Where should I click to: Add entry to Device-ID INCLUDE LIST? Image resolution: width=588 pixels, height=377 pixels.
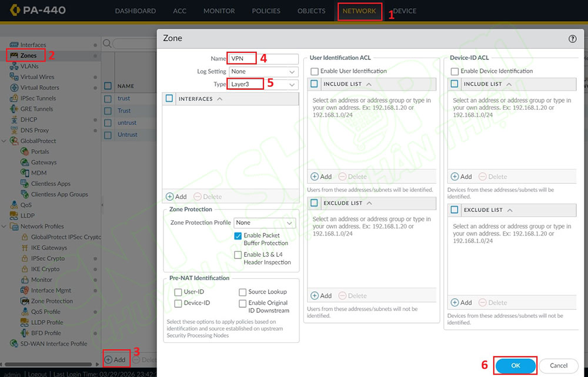461,177
